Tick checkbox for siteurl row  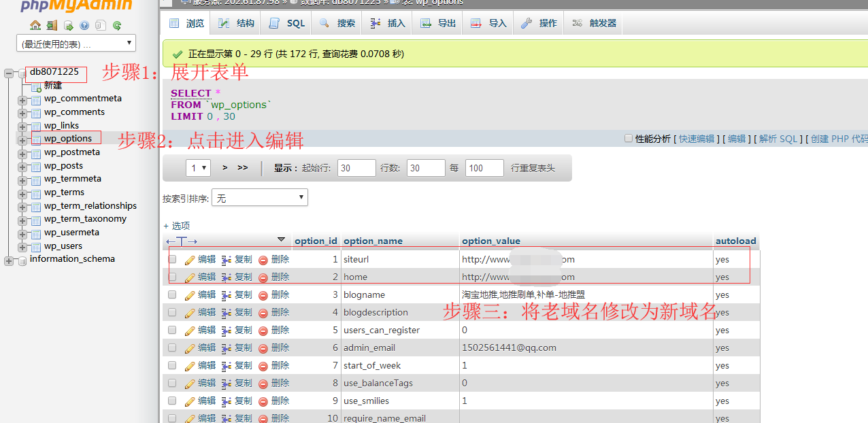point(172,259)
